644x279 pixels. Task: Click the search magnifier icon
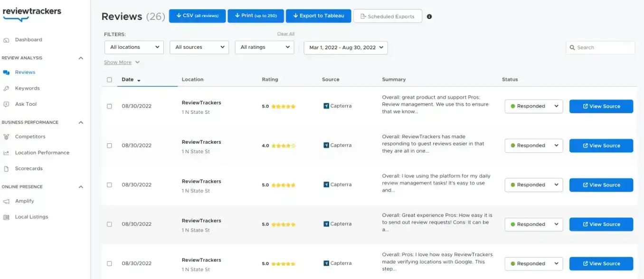click(x=573, y=47)
